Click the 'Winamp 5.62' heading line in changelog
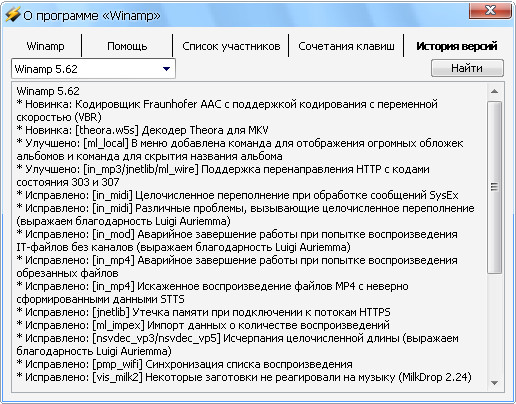This screenshot has width=516, height=404. click(48, 91)
